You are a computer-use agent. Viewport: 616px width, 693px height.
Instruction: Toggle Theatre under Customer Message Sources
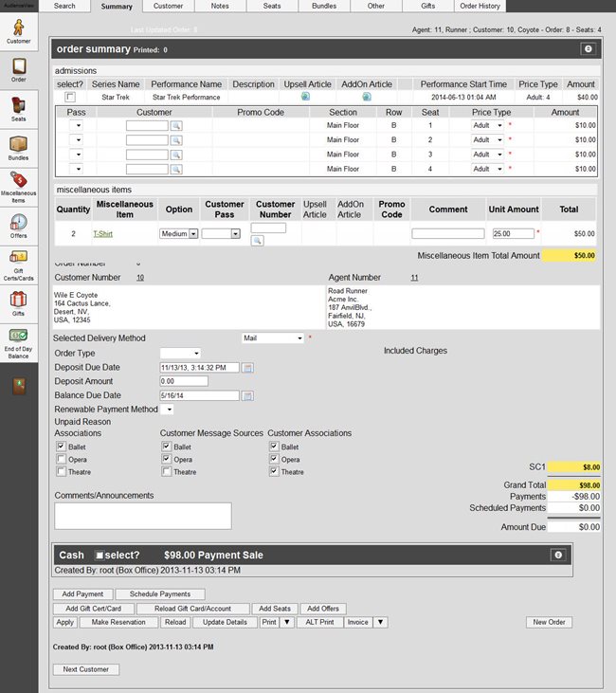tap(167, 471)
